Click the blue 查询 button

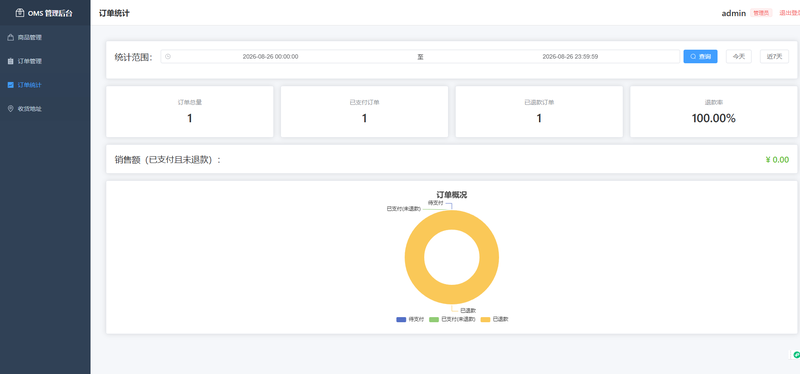pos(700,57)
